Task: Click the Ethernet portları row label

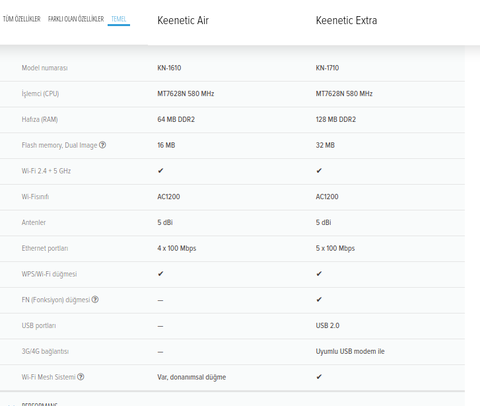Action: point(45,248)
